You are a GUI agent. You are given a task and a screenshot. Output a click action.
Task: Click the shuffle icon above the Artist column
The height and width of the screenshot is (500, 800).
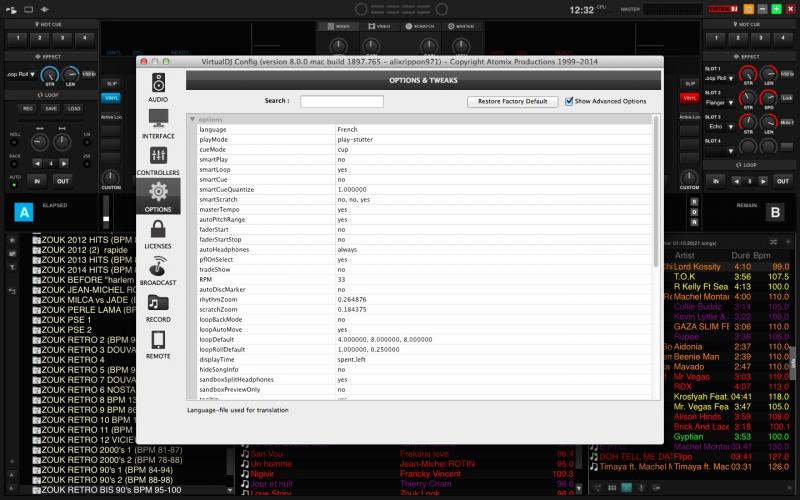tap(773, 242)
